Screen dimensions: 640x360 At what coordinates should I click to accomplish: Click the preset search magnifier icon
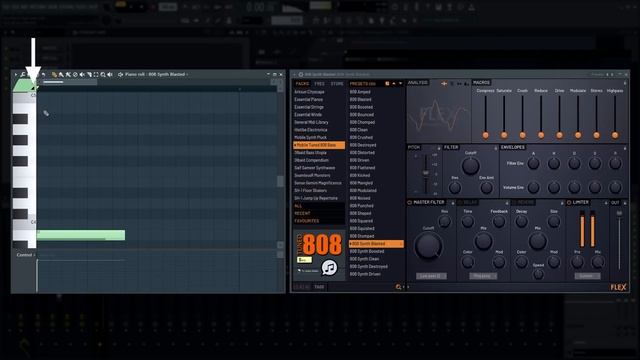(398, 287)
